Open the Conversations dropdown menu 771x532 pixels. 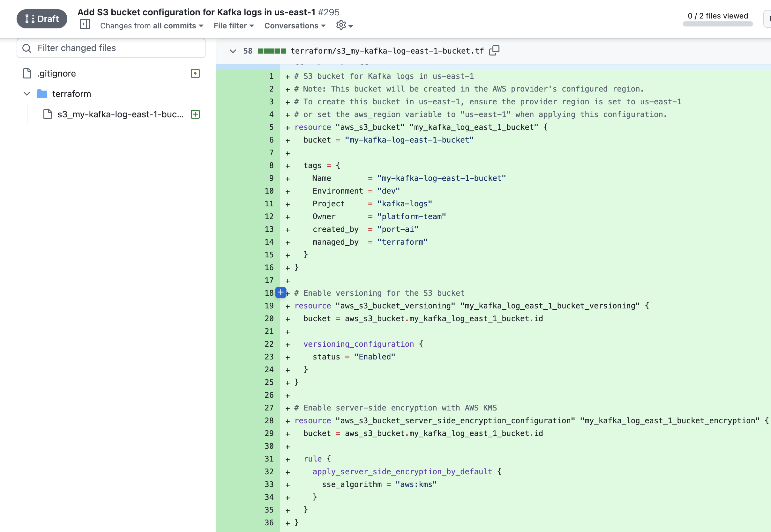click(x=295, y=26)
